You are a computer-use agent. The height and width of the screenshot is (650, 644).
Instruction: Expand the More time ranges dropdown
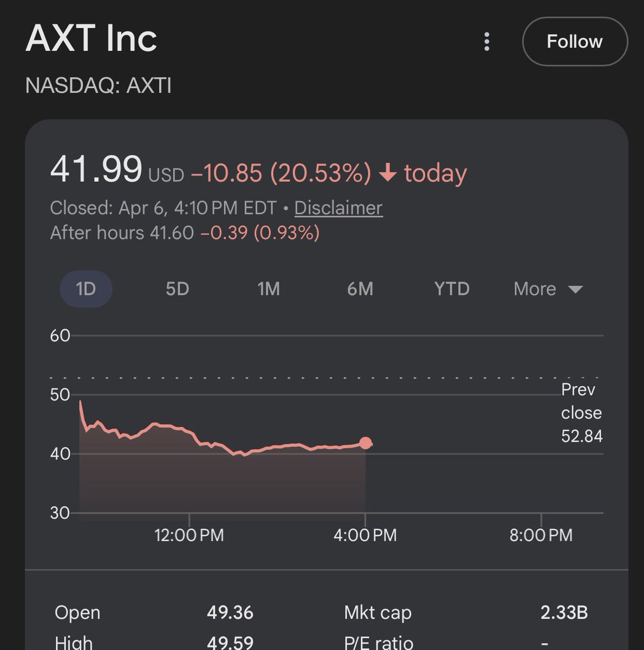548,289
